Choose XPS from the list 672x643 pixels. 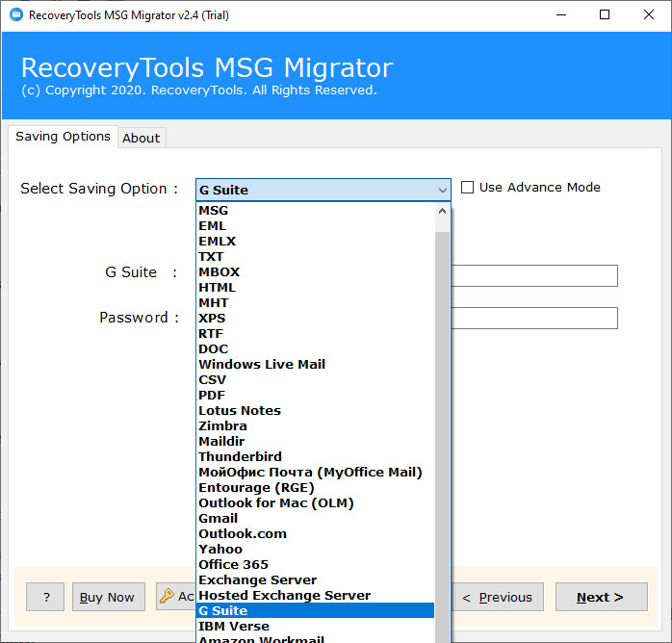point(316,319)
